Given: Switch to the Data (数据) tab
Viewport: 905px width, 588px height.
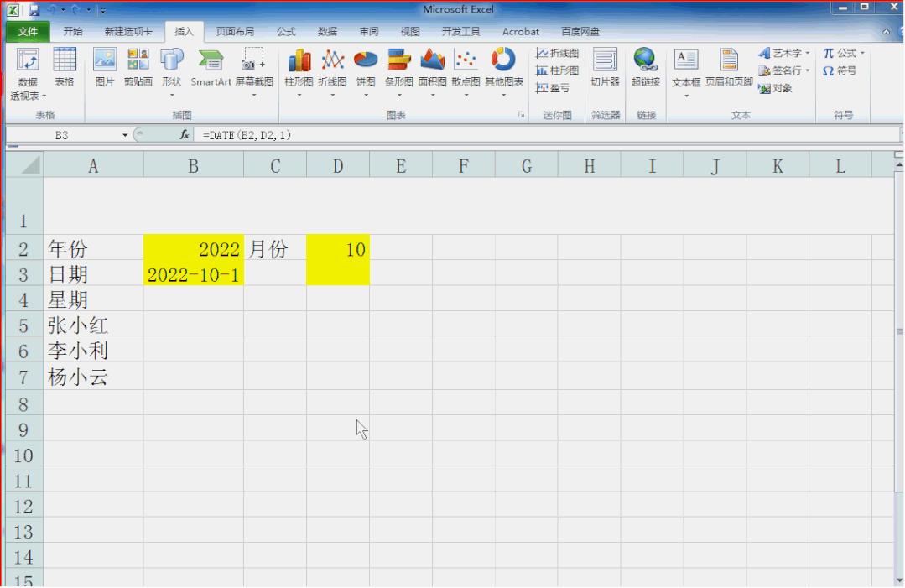Looking at the screenshot, I should point(327,32).
